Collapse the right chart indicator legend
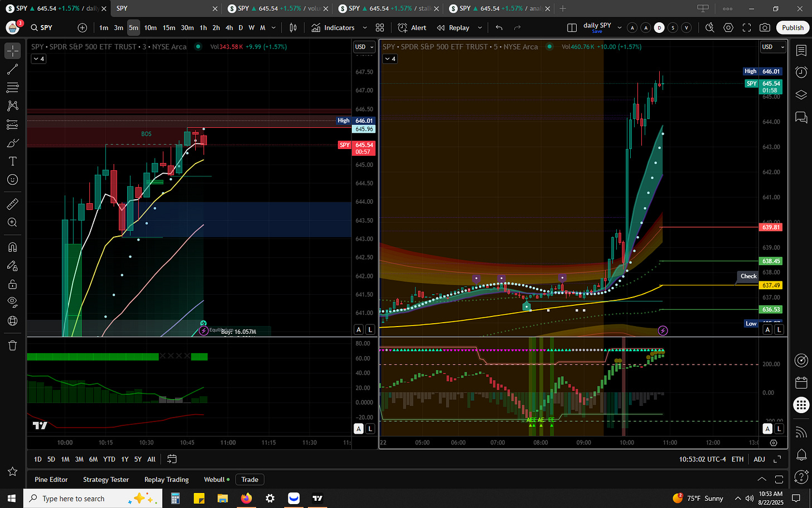Viewport: 812px width, 508px height. (x=390, y=59)
